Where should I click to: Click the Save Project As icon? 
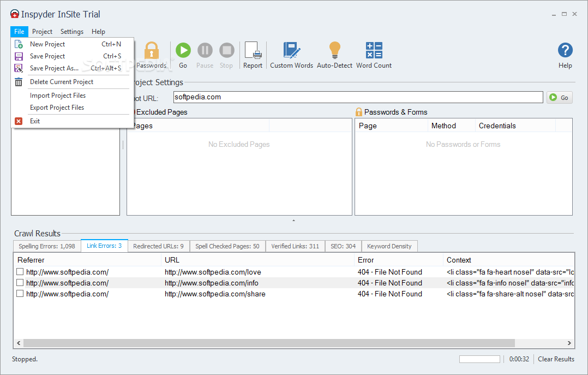19,68
